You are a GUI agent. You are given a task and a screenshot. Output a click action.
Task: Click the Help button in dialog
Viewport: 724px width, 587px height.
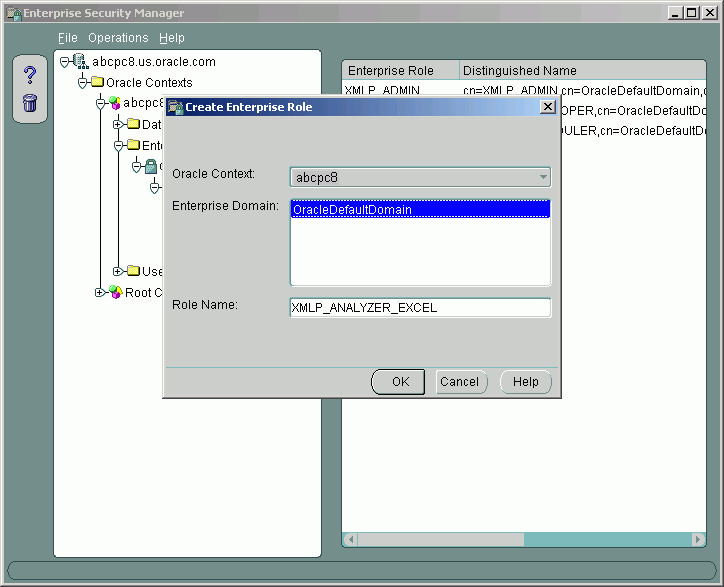click(526, 382)
